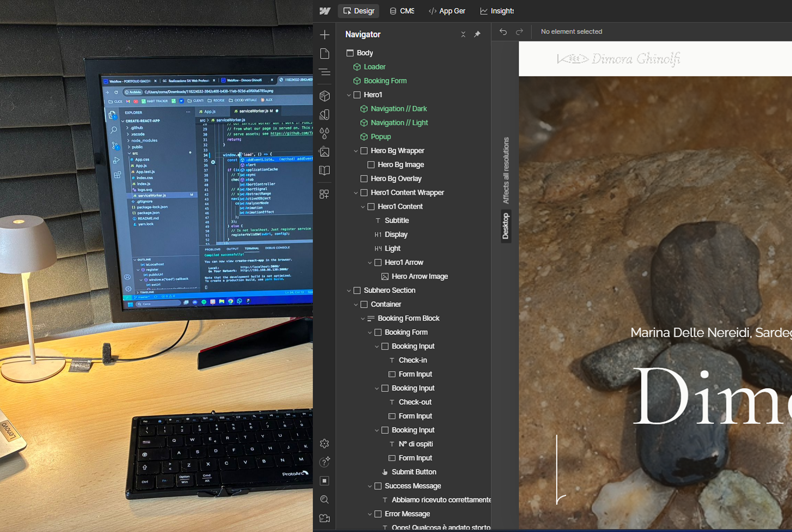Close the Navigator panel
Viewport: 792px width, 532px height.
(x=463, y=34)
